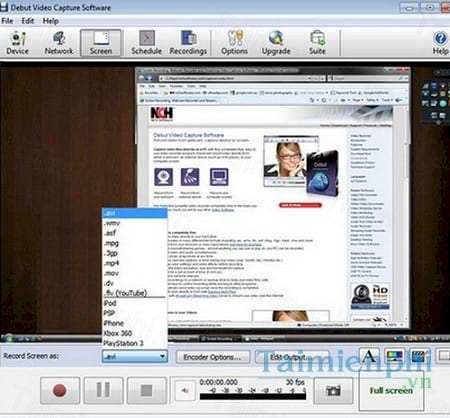
Task: Choose .mov in the format list
Action: click(x=134, y=273)
